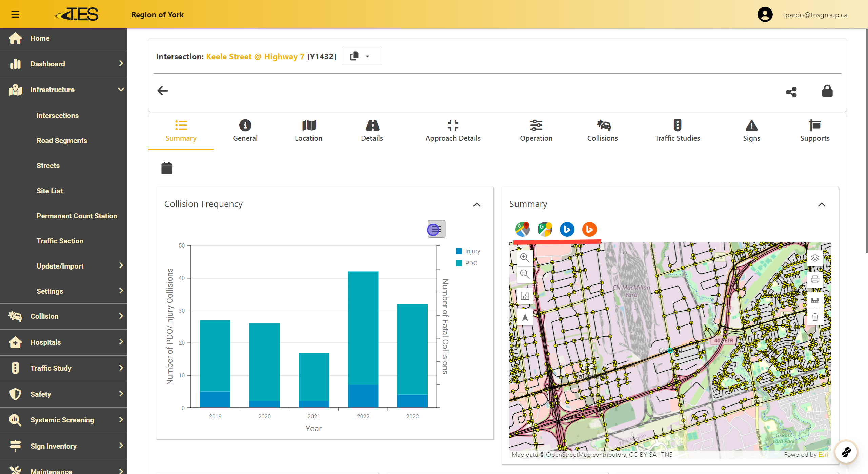Go back using the left arrow
Image resolution: width=868 pixels, height=474 pixels.
(163, 91)
